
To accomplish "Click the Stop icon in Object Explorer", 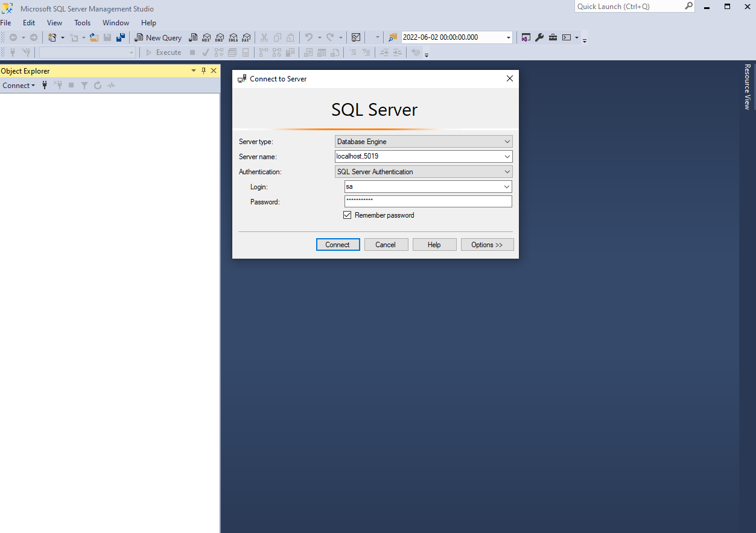I will click(x=71, y=86).
